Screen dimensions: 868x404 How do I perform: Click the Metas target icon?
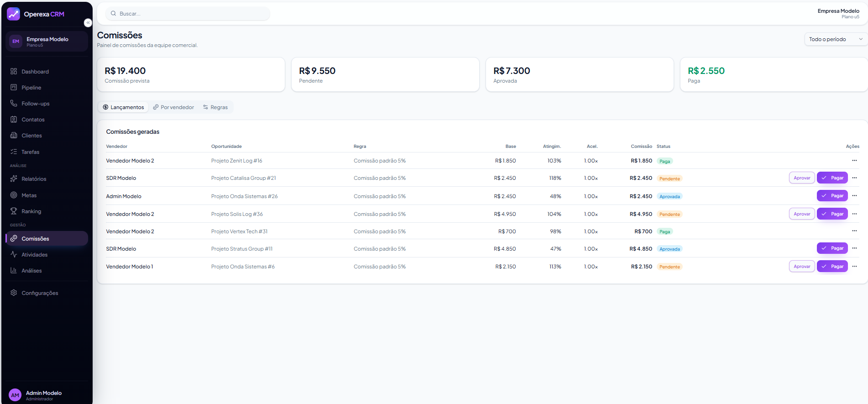(14, 195)
